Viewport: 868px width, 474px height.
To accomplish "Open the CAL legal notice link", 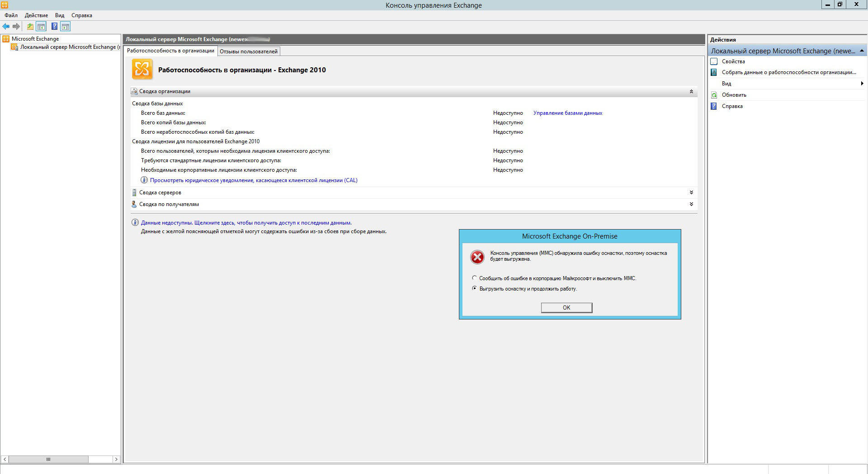I will (x=254, y=180).
